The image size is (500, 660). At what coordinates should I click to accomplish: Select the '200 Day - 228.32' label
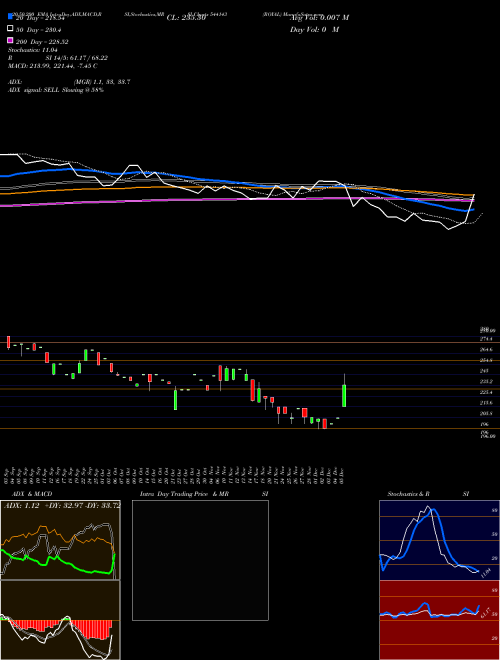pos(42,42)
